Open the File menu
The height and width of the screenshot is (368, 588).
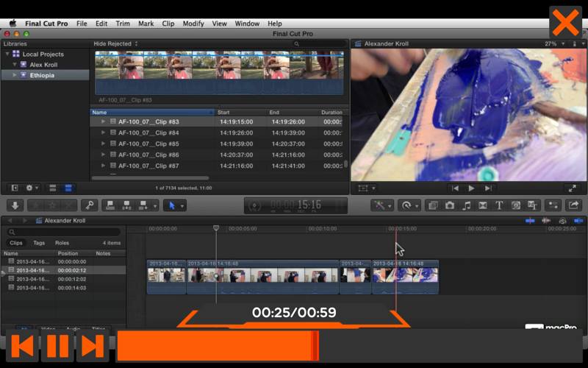[82, 24]
